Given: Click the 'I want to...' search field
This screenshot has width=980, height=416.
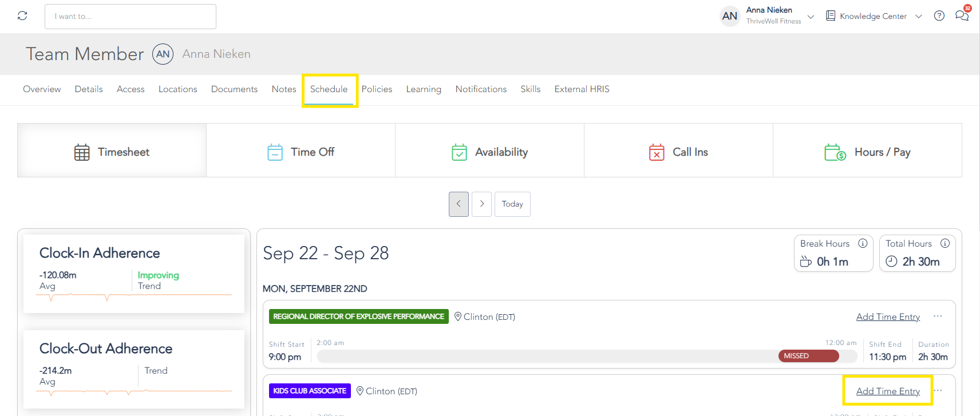Looking at the screenshot, I should pos(131,17).
